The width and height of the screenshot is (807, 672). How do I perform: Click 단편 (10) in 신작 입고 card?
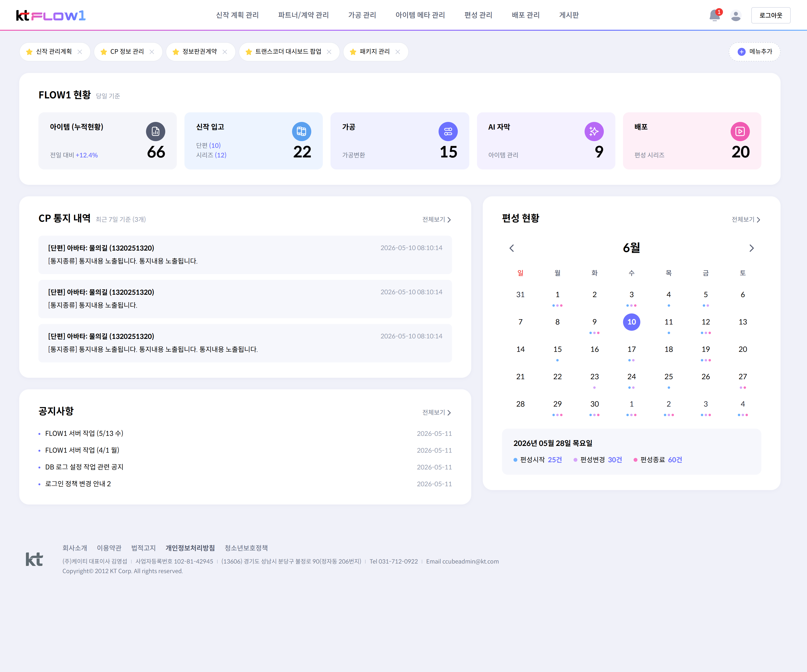(208, 145)
